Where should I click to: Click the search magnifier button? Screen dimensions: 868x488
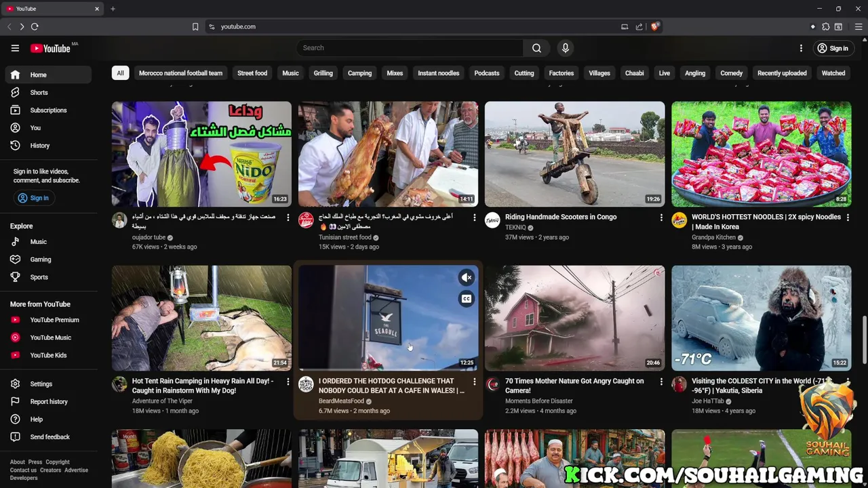[x=536, y=48]
